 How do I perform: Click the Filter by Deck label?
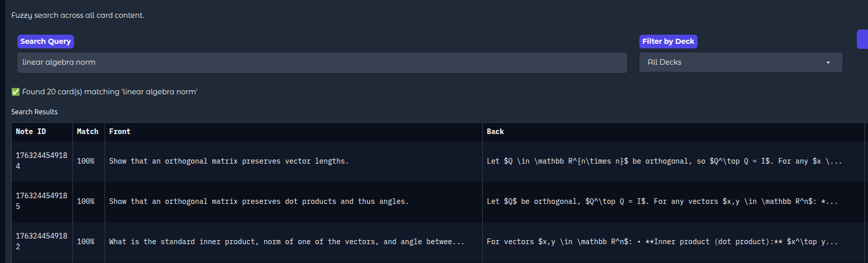click(x=668, y=41)
